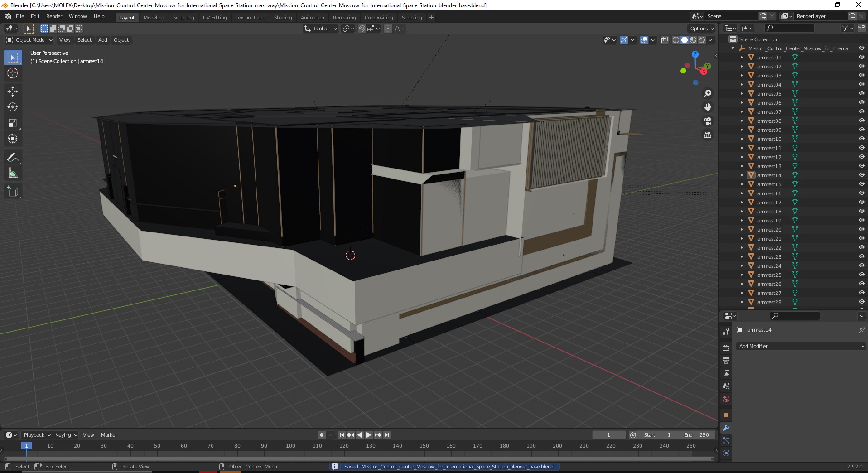Activate the Rotate tool

[x=13, y=107]
